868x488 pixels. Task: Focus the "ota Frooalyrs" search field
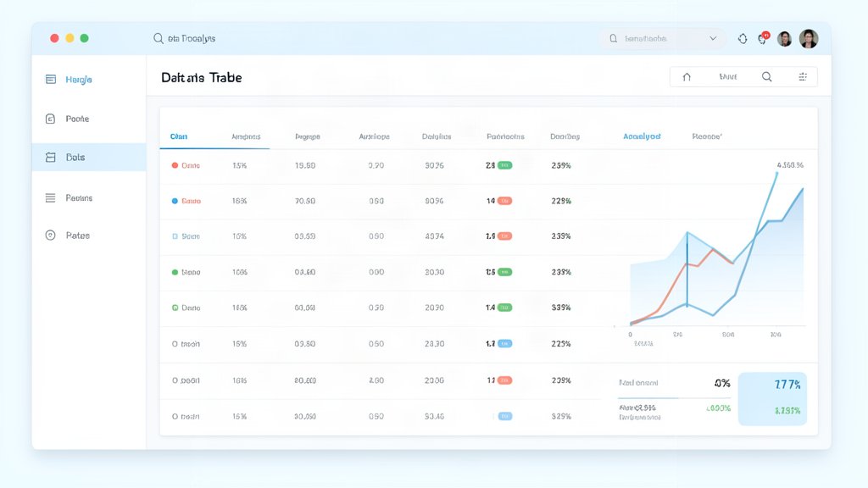(192, 38)
